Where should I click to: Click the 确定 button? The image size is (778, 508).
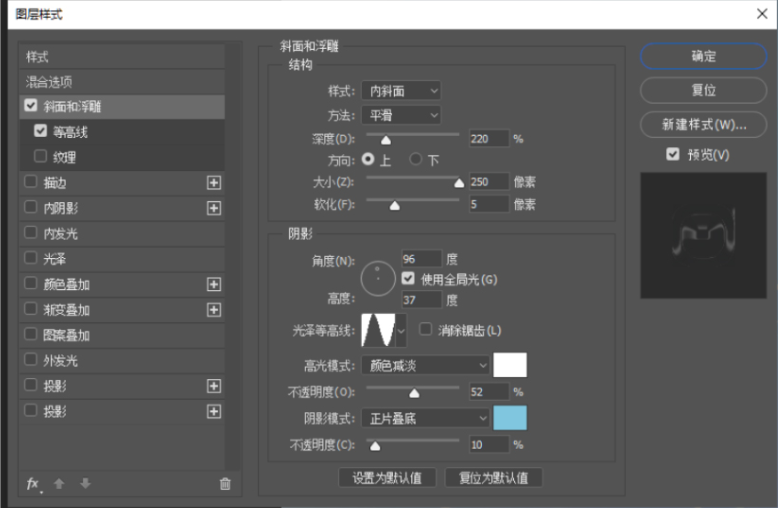pos(704,56)
